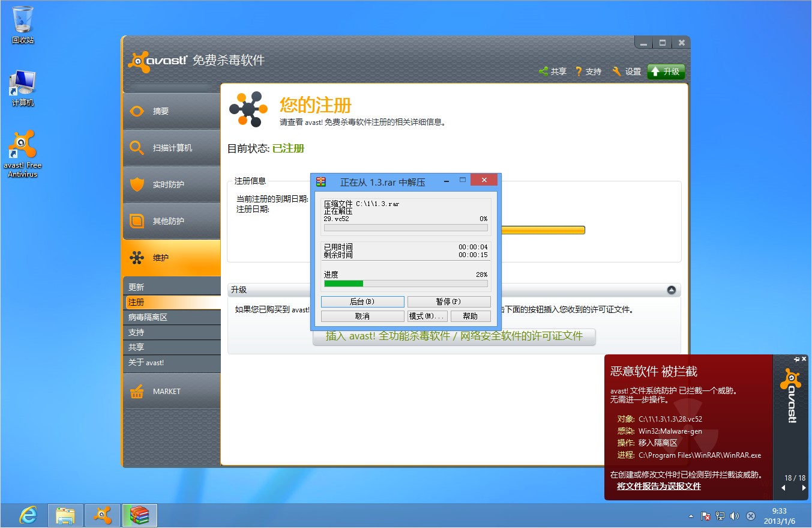This screenshot has height=528, width=812.
Task: Click 目前状态: 已注册 status text
Action: click(266, 148)
